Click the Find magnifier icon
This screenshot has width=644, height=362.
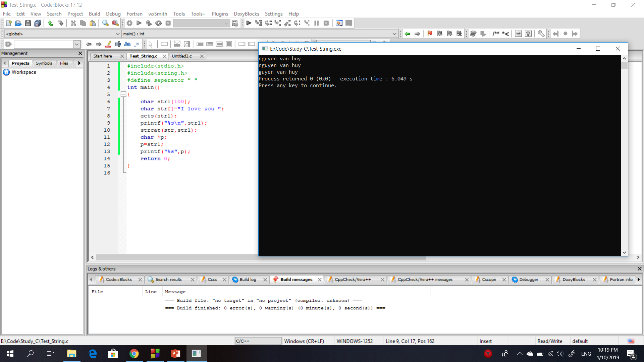click(105, 23)
